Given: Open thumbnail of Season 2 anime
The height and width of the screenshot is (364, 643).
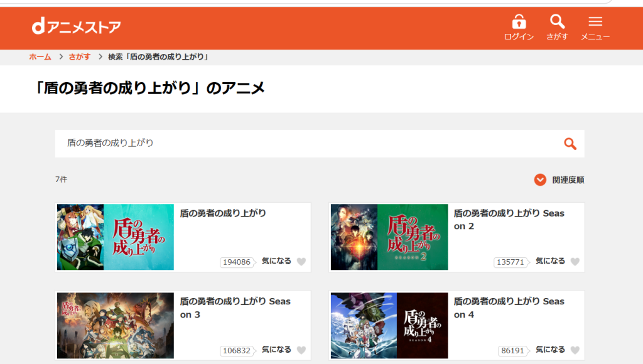Looking at the screenshot, I should (389, 237).
